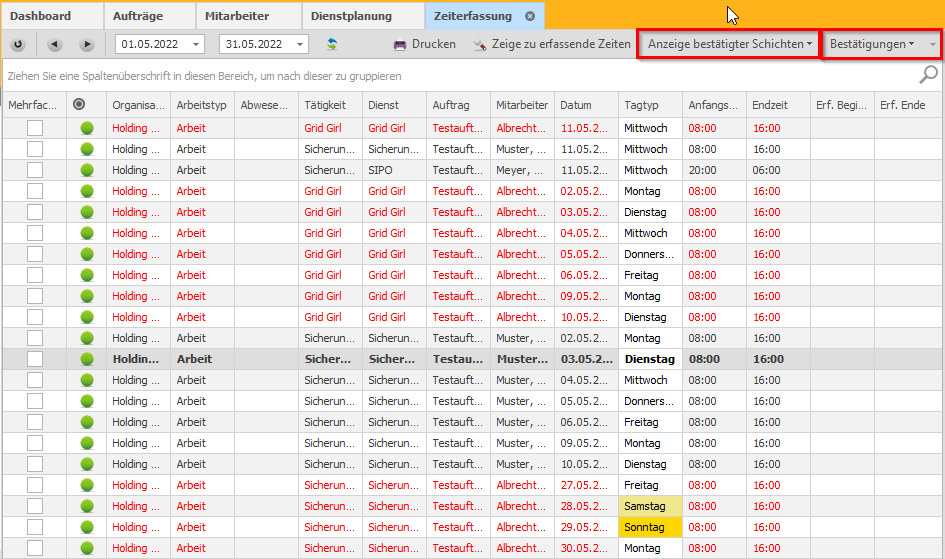Click green status dot in Sonntag row
Screen dimensions: 945x559
[x=87, y=527]
